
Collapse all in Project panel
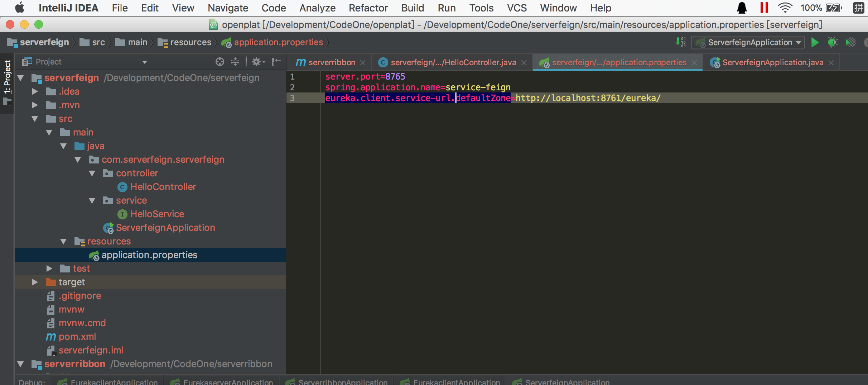tap(235, 62)
